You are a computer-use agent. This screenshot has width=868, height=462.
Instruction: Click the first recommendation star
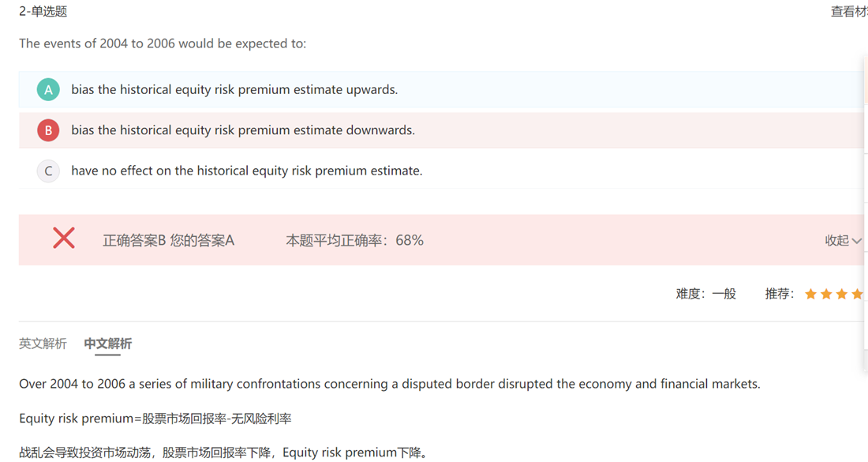pyautogui.click(x=810, y=295)
